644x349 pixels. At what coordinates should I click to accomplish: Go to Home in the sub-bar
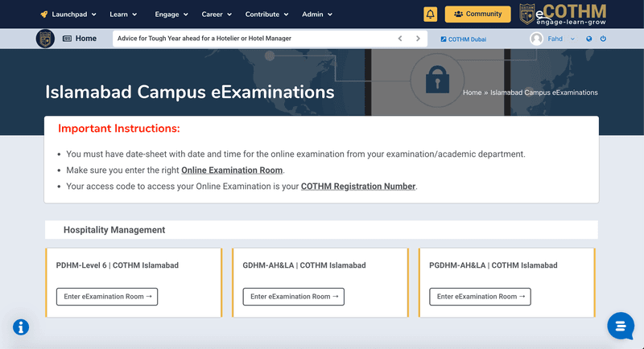pyautogui.click(x=80, y=39)
